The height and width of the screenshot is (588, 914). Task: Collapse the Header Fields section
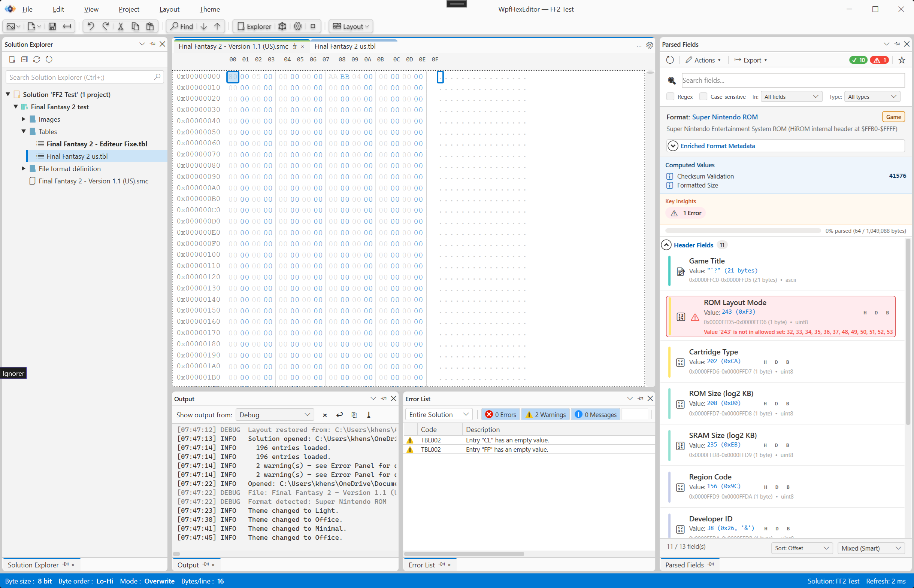click(666, 245)
